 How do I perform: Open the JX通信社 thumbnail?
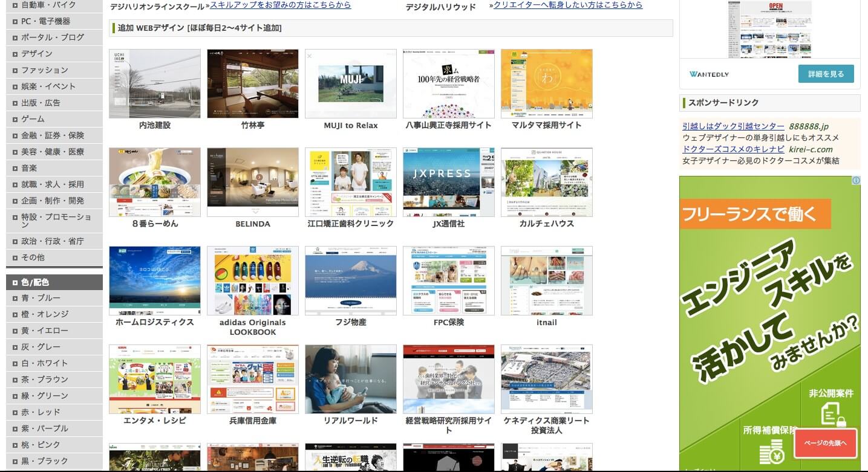[449, 183]
